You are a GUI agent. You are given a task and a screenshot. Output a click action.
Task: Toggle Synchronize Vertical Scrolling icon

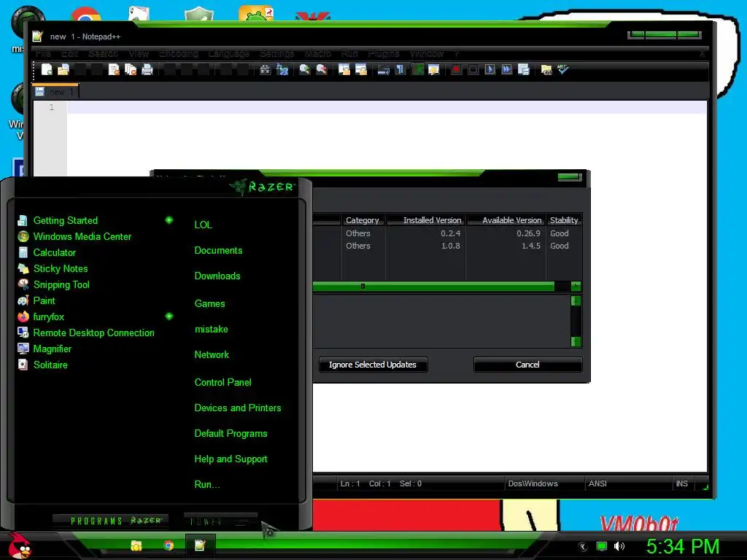tap(344, 69)
